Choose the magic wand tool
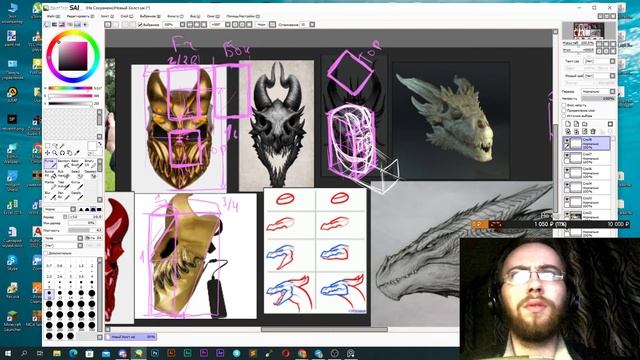Image resolution: width=640 pixels, height=360 pixels. tap(62, 146)
